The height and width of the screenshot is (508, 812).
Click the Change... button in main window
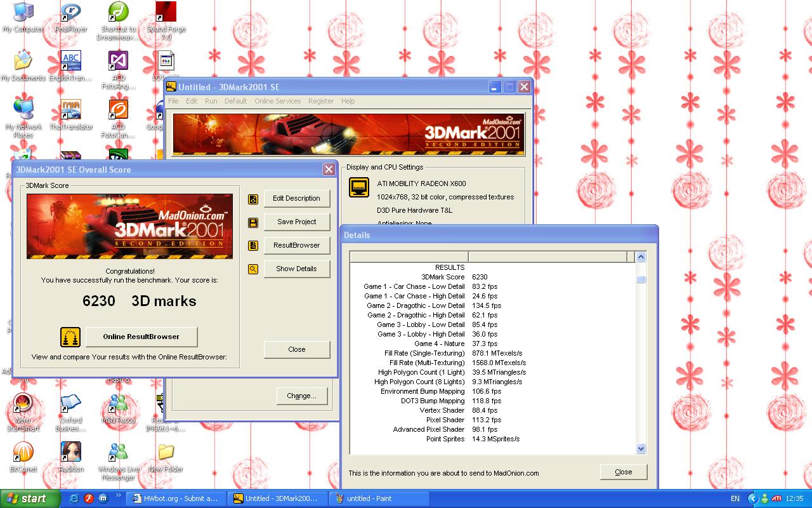[301, 396]
